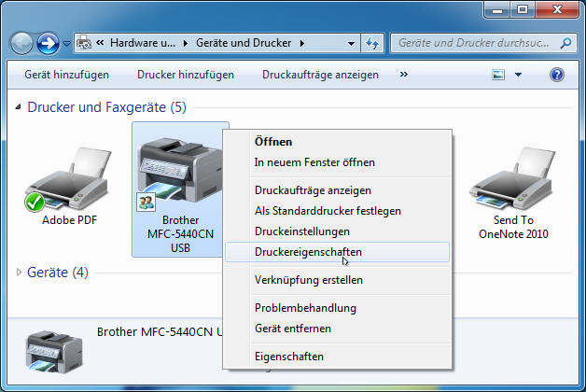Open the address bar history dropdown
Viewport: 586px width, 392px height.
click(x=351, y=43)
